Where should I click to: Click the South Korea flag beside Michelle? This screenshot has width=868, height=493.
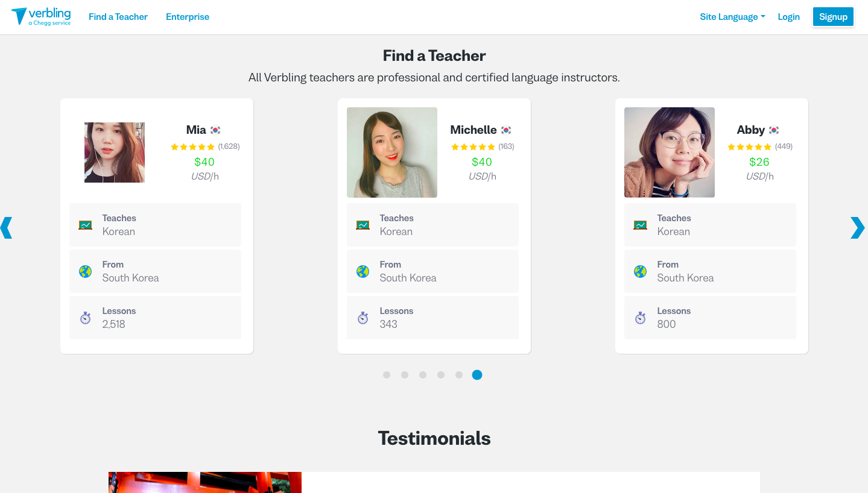coord(506,130)
